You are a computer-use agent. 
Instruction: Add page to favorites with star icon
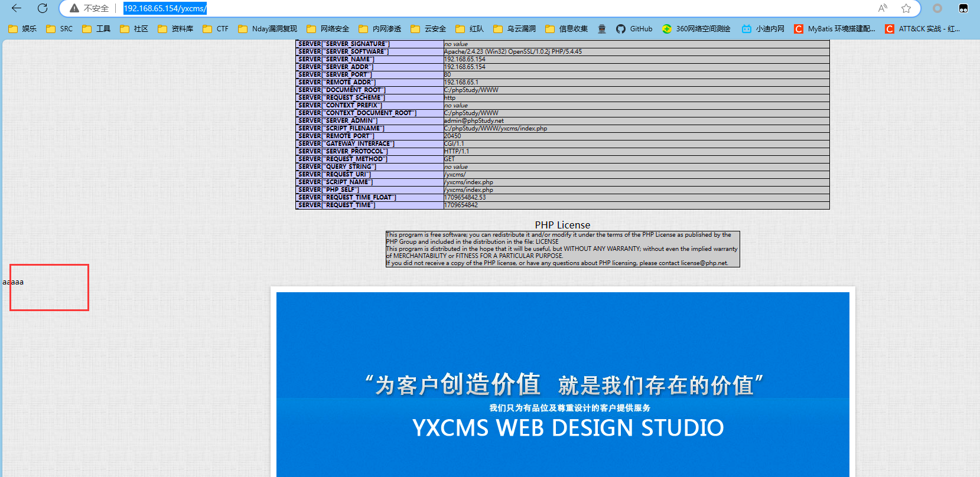[x=906, y=8]
